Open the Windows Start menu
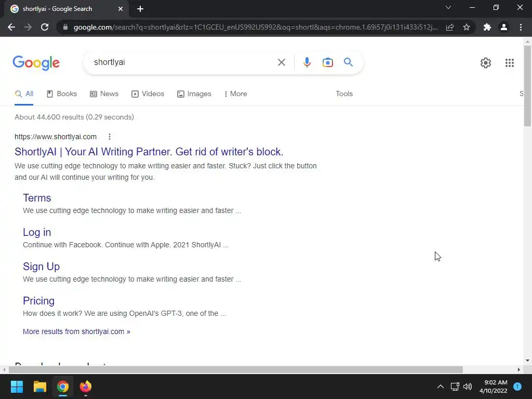The width and height of the screenshot is (532, 399). coord(17,387)
